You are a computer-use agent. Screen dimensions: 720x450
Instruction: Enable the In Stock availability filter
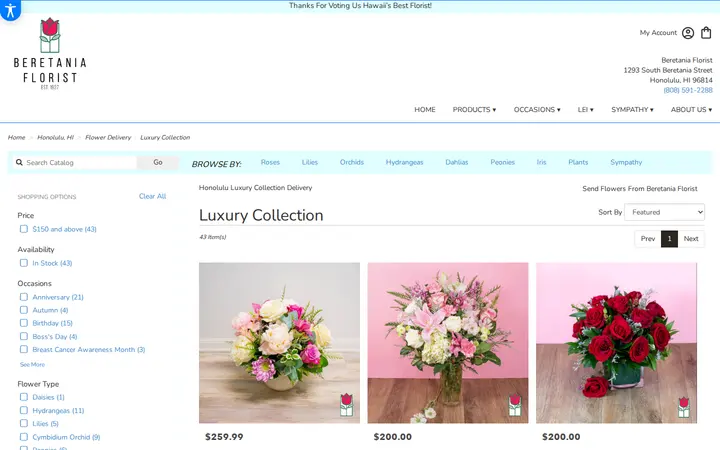pos(24,263)
